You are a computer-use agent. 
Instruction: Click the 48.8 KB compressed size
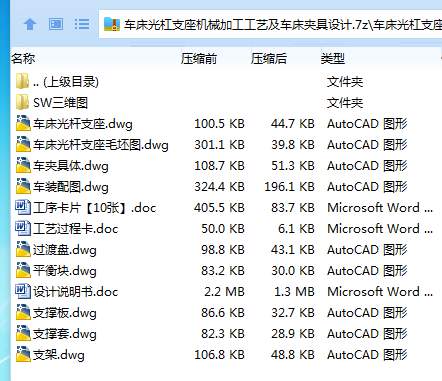point(293,355)
